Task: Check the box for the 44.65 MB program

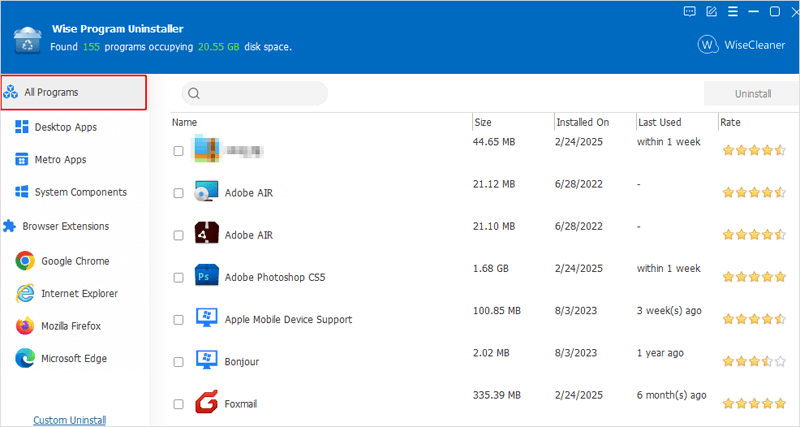Action: coord(178,151)
